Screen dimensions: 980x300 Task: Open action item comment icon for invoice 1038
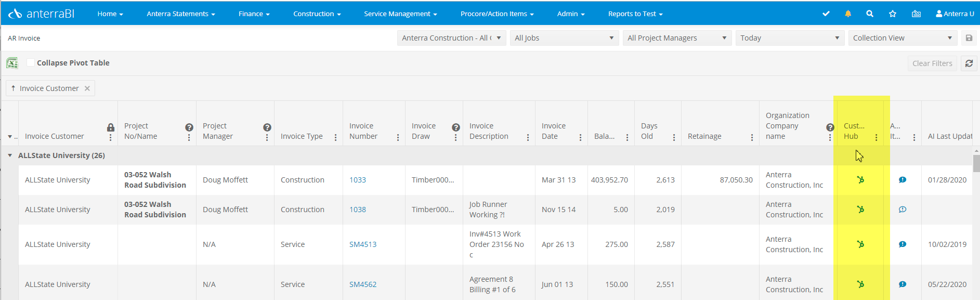tap(903, 210)
